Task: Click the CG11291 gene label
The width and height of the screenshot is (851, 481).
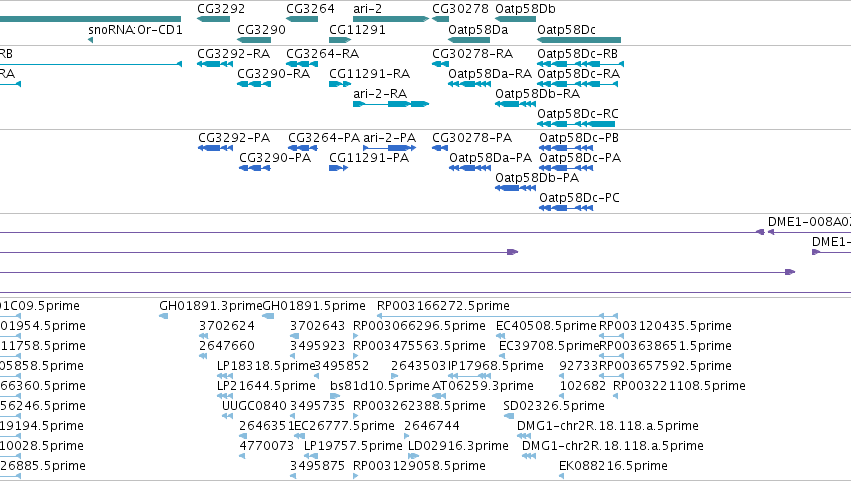Action: (x=357, y=29)
